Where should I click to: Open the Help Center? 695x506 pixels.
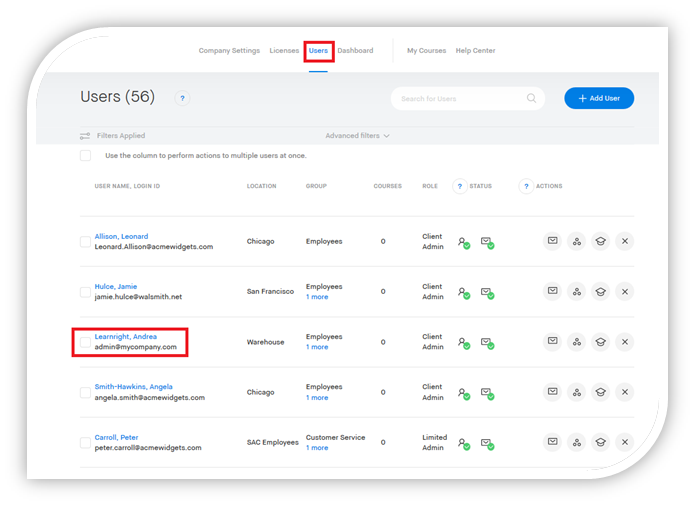coord(475,51)
